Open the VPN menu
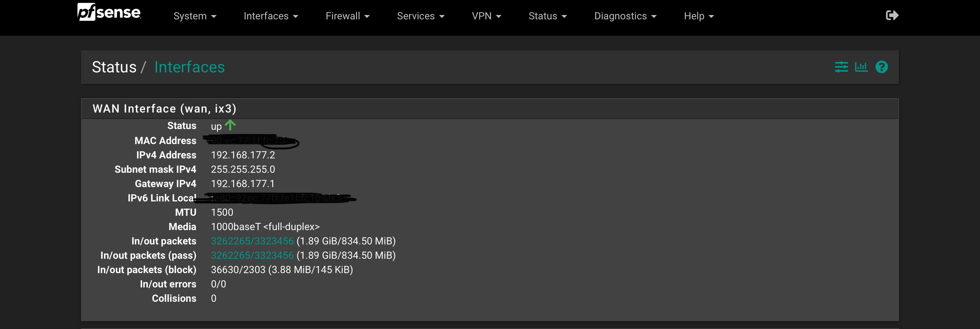This screenshot has width=980, height=329. (486, 16)
